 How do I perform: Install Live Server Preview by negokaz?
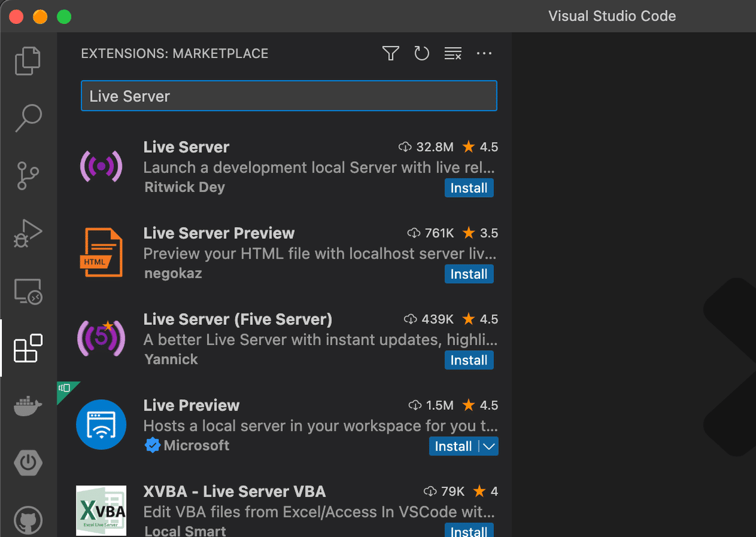(x=469, y=274)
